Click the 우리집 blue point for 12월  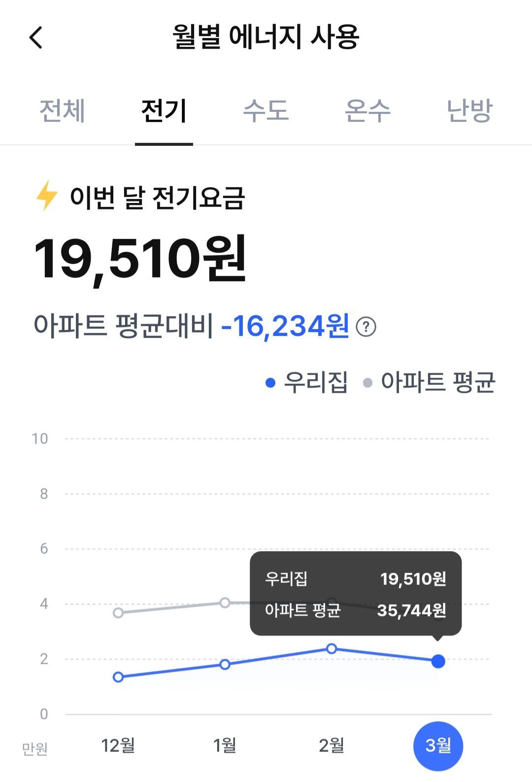click(x=118, y=677)
